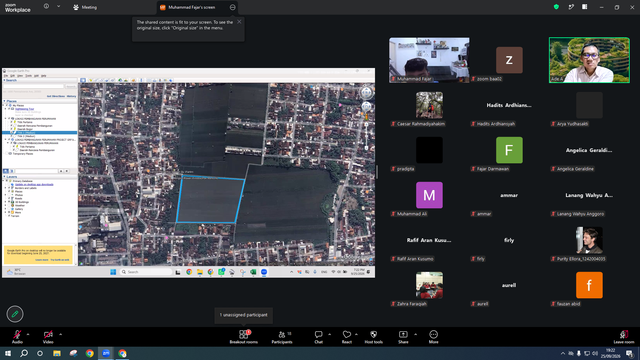Dismiss the shared content tooltip

(x=239, y=22)
